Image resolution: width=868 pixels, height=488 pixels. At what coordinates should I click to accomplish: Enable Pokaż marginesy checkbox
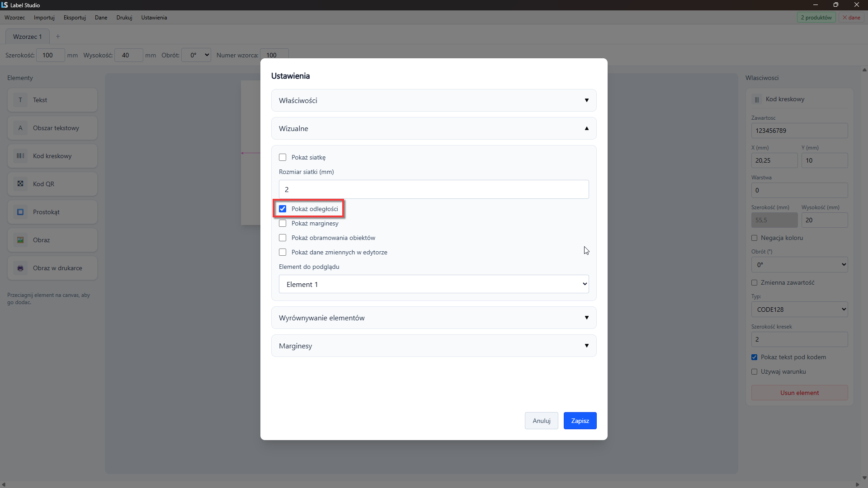click(283, 223)
